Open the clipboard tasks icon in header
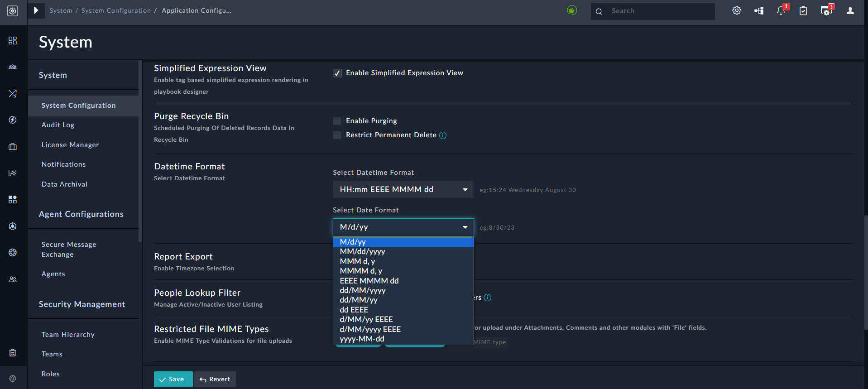This screenshot has width=868, height=389. click(x=803, y=10)
